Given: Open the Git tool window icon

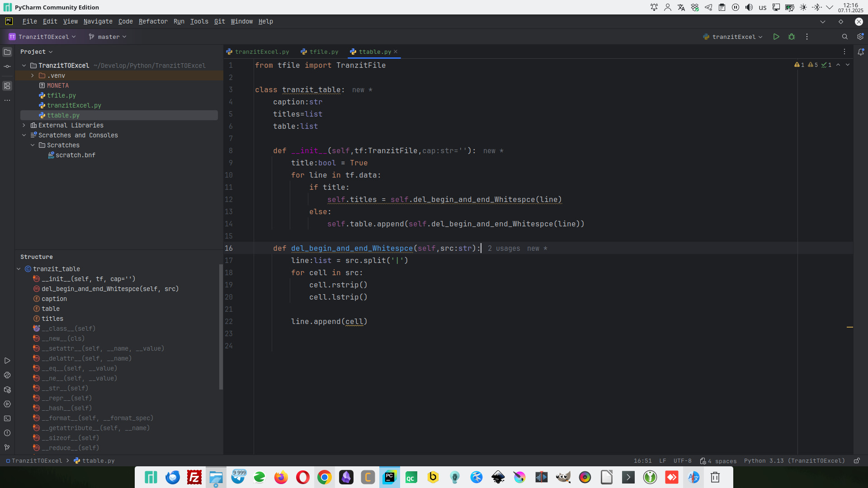Looking at the screenshot, I should coord(7,447).
